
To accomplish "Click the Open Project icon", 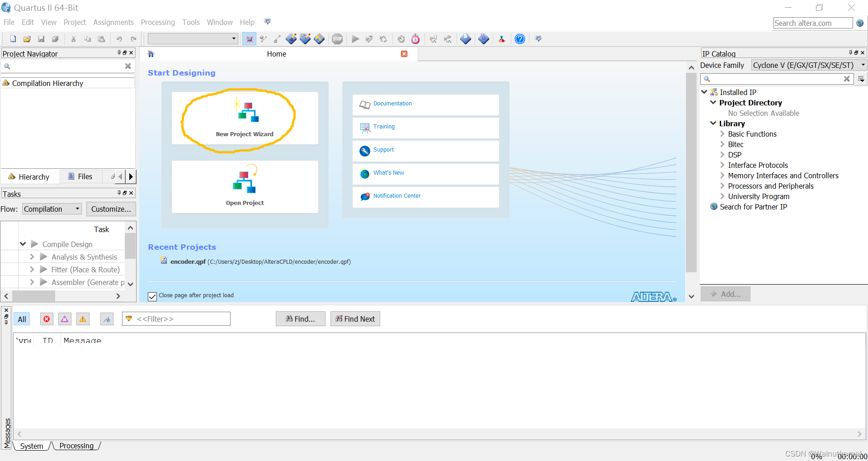I will click(x=245, y=179).
